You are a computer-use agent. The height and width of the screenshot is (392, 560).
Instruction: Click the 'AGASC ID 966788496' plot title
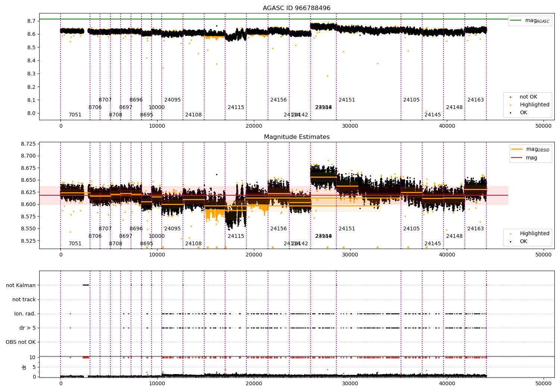[296, 8]
